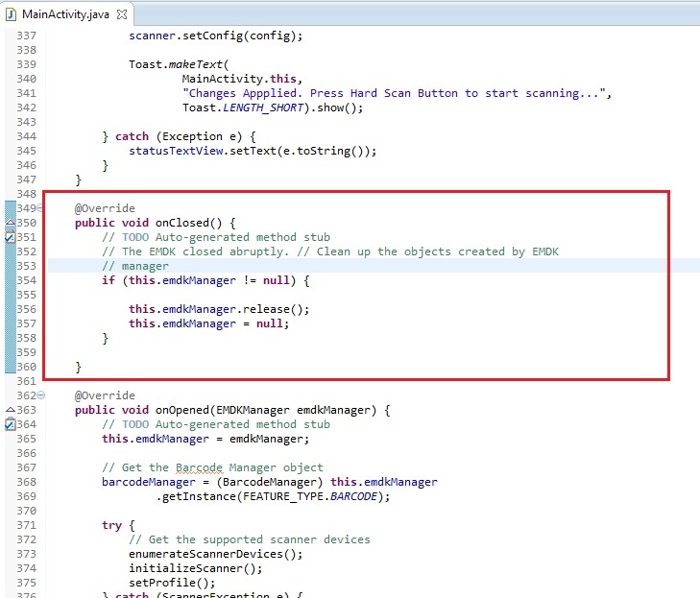Click override indicator triangle at line 350
This screenshot has width=700, height=598.
[x=10, y=223]
